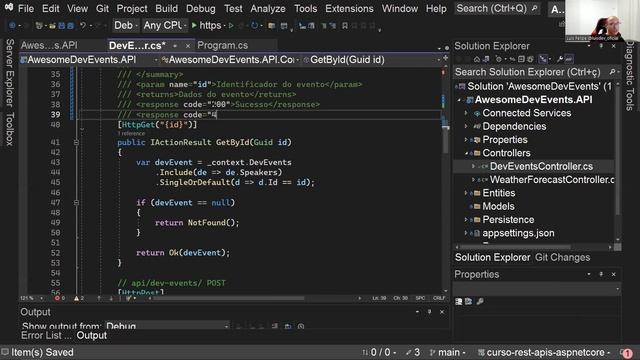
Task: Switch to the Awes...s.API editor tab
Action: (x=49, y=45)
